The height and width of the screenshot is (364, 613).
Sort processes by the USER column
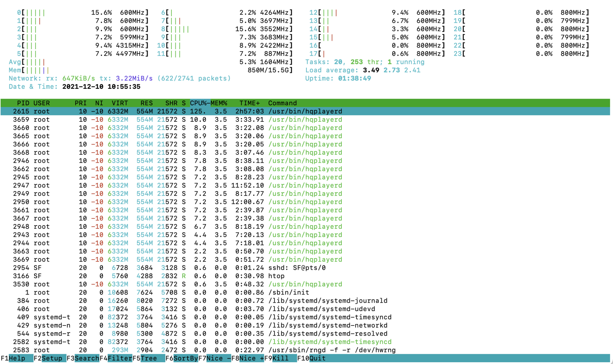(x=41, y=103)
